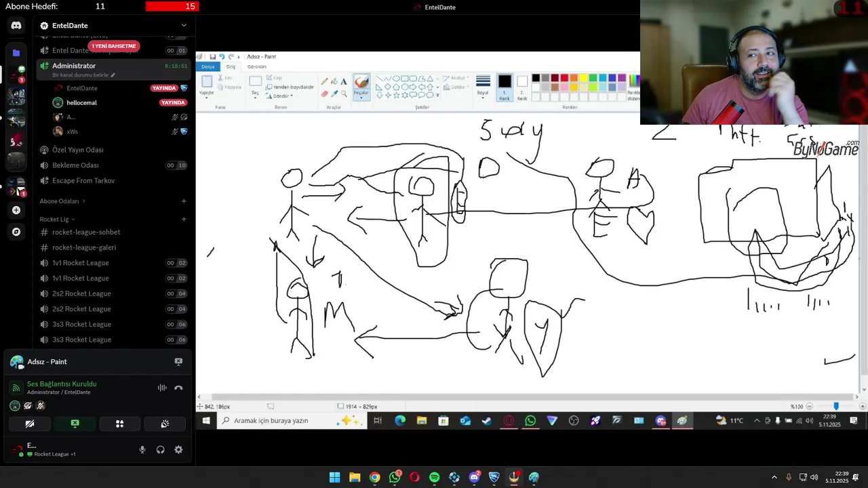Join the Özel Yayın Odası stage channel
The width and height of the screenshot is (868, 488).
point(114,150)
